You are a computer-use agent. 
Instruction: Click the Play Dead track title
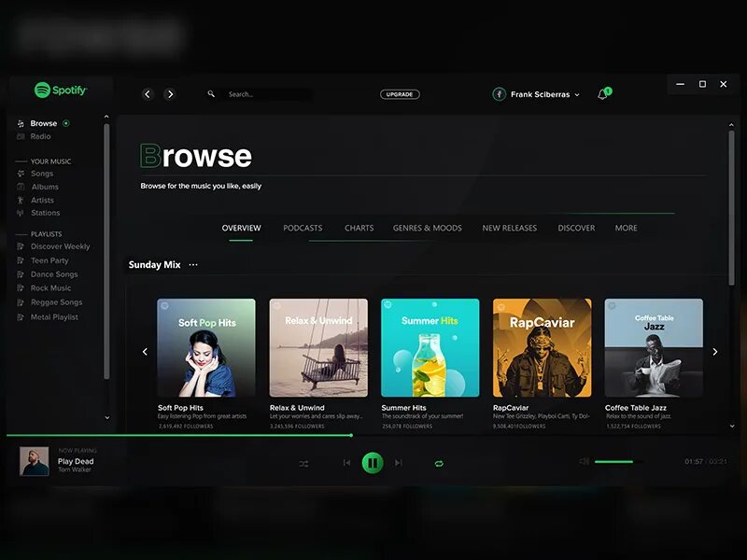click(76, 461)
